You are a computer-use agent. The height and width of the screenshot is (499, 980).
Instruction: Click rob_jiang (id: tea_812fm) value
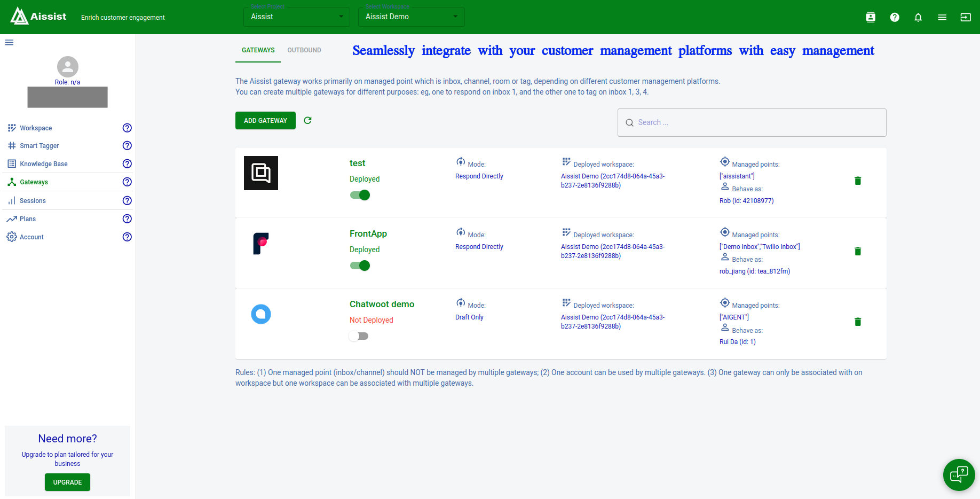tap(755, 271)
